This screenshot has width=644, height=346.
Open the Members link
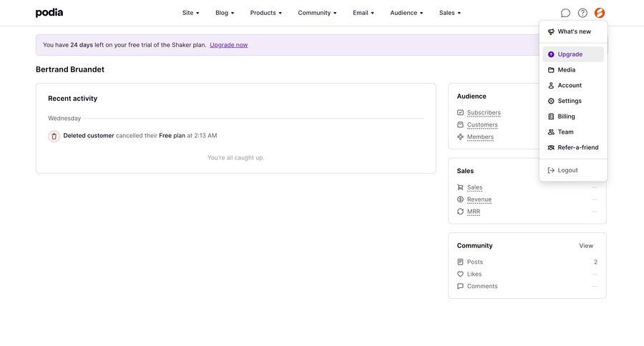click(480, 137)
